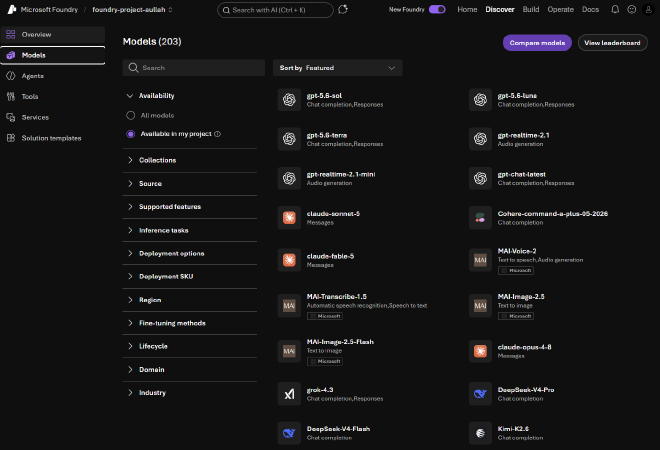Click the info icon next to Available in my project

tap(217, 134)
